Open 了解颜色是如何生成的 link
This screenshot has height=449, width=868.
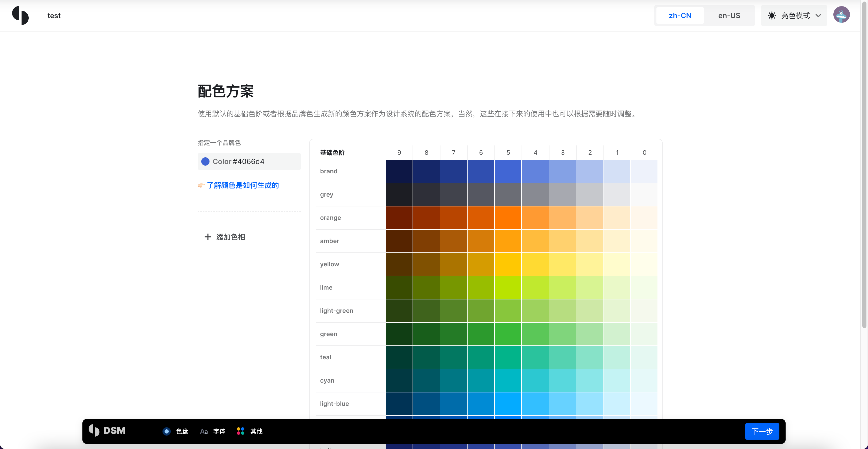coord(242,185)
